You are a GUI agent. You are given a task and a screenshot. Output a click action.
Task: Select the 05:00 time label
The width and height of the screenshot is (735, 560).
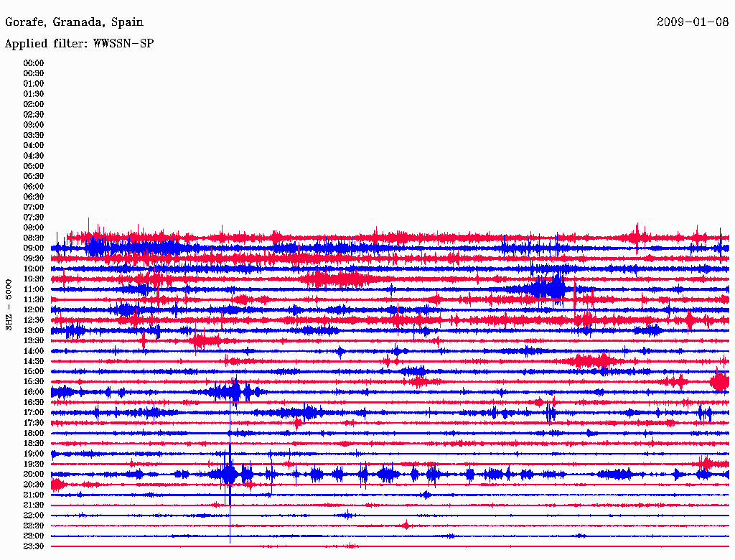point(33,166)
